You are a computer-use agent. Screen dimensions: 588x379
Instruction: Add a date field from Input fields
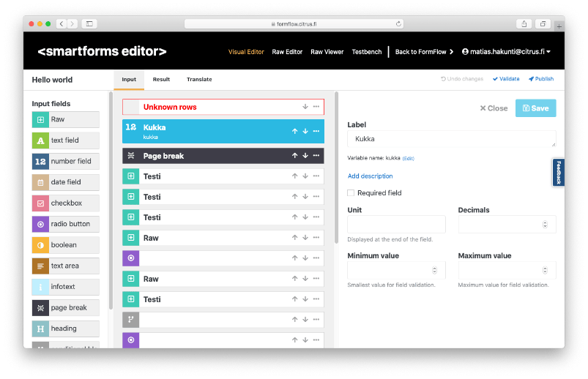[66, 183]
